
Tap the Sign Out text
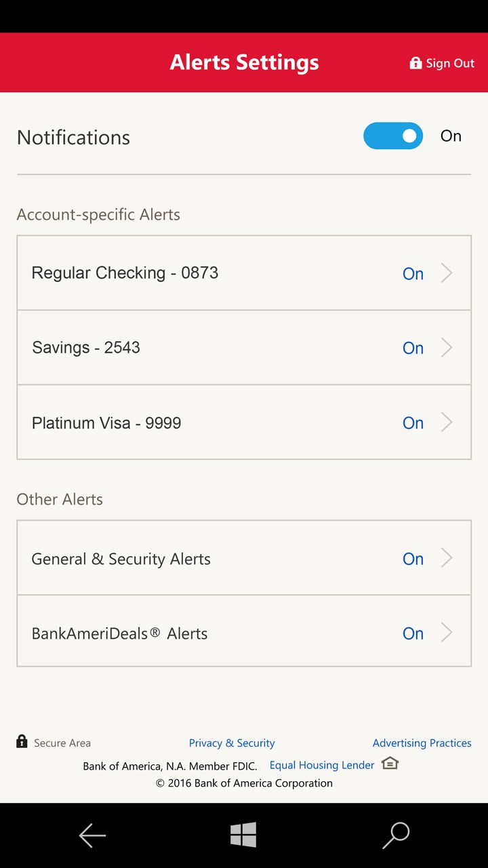(450, 64)
